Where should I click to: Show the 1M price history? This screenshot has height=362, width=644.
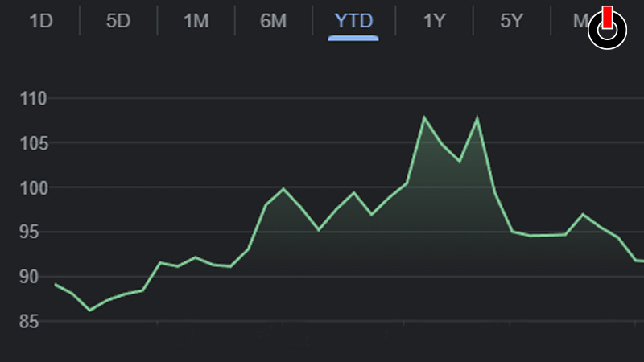(x=196, y=21)
